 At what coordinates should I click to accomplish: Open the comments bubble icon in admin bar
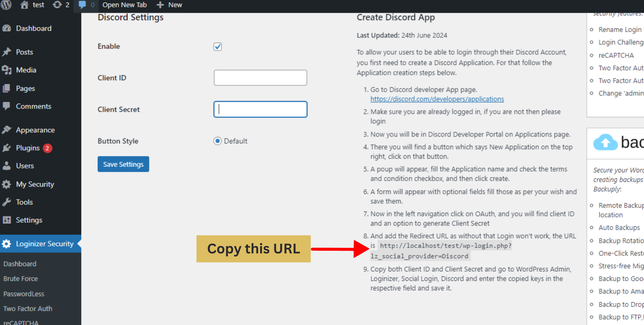coord(82,5)
